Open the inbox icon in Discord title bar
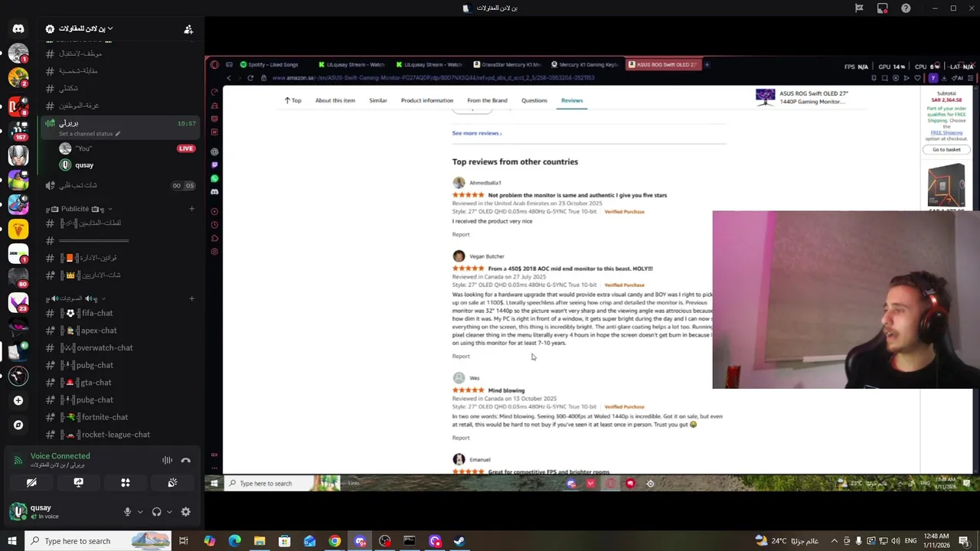 click(x=883, y=8)
